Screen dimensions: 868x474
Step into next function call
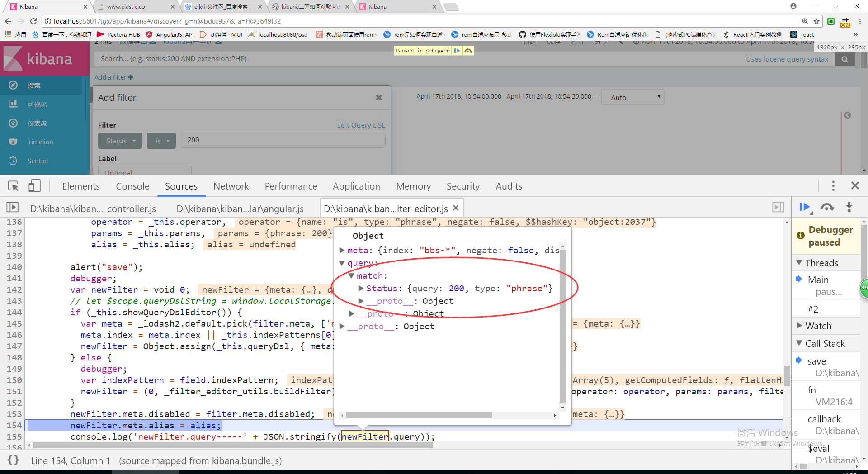pos(849,207)
